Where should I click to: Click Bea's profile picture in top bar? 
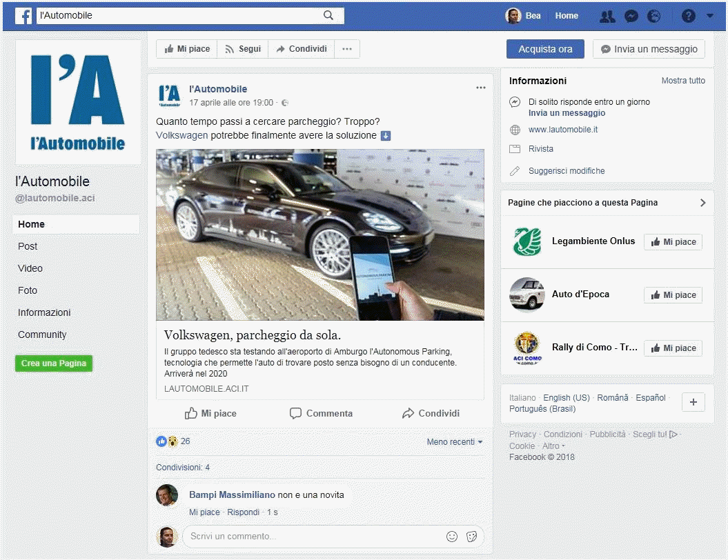[x=513, y=16]
